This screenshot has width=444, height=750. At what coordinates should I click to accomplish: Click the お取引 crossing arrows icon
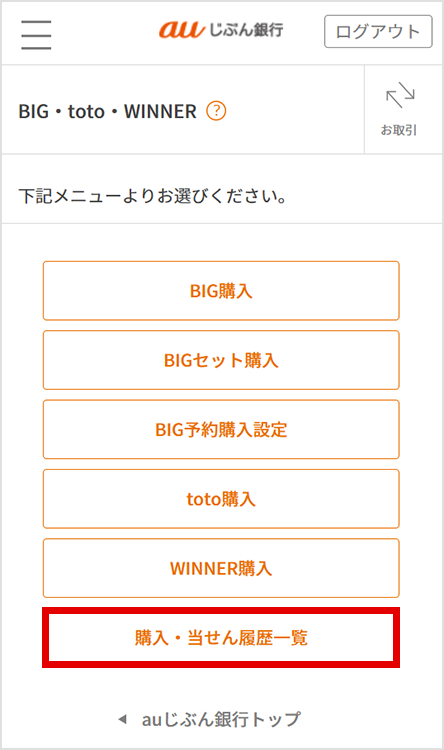pyautogui.click(x=400, y=95)
